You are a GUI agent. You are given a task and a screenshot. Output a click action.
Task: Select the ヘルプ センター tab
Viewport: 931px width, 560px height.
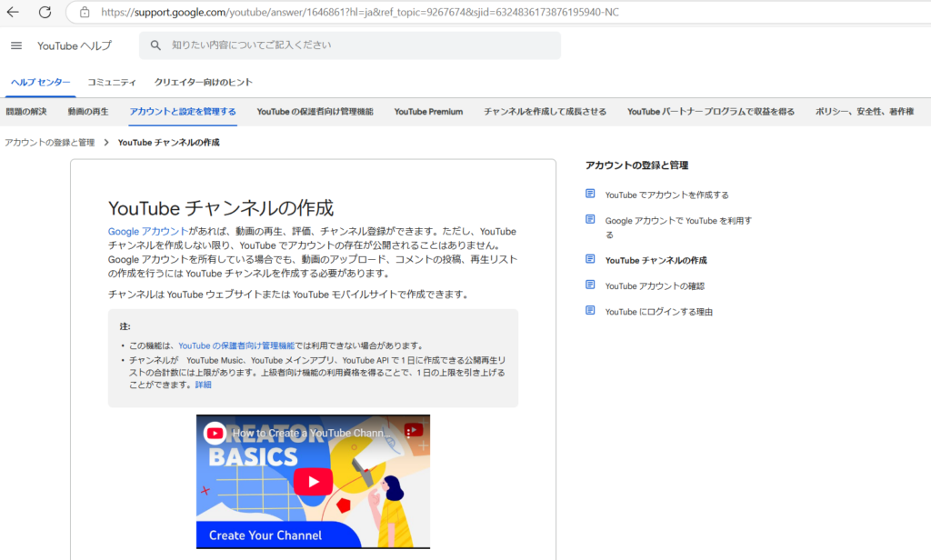click(x=40, y=83)
